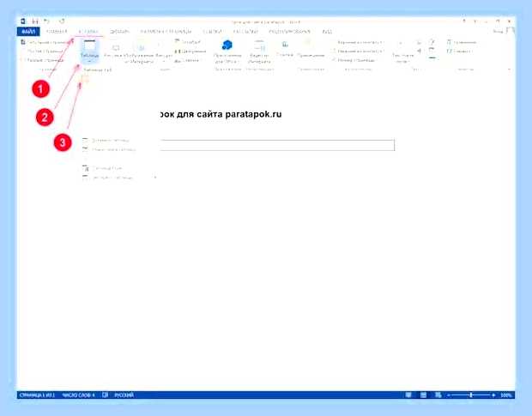Collapse the ribbon with the arrow
The width and height of the screenshot is (532, 416).
(x=509, y=69)
